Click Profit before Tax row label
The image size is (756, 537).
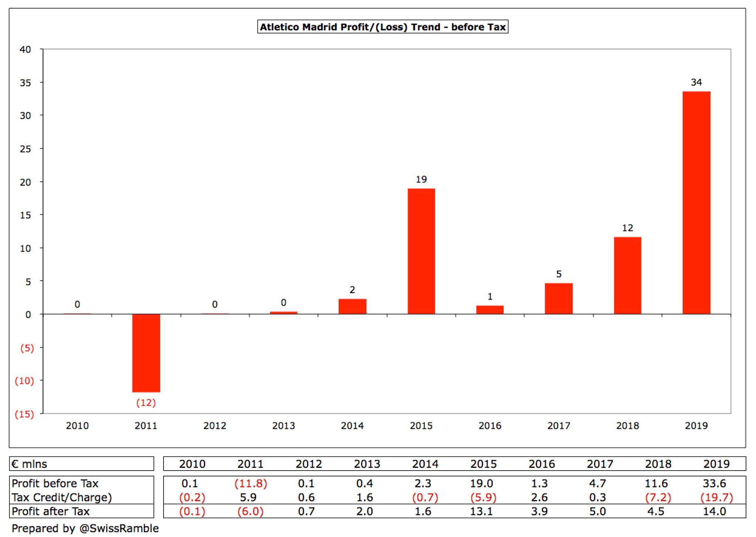pyautogui.click(x=55, y=483)
